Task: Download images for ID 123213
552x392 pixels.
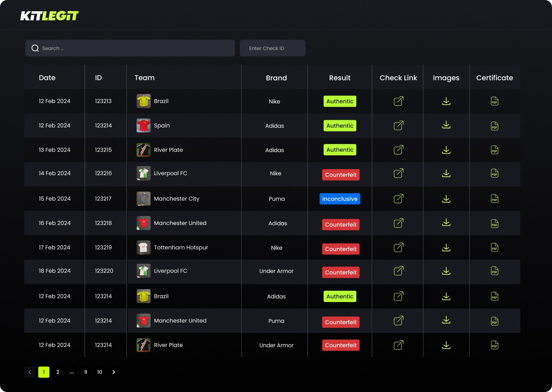Action: click(446, 101)
